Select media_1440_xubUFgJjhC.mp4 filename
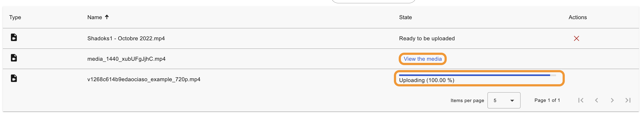 click(126, 59)
